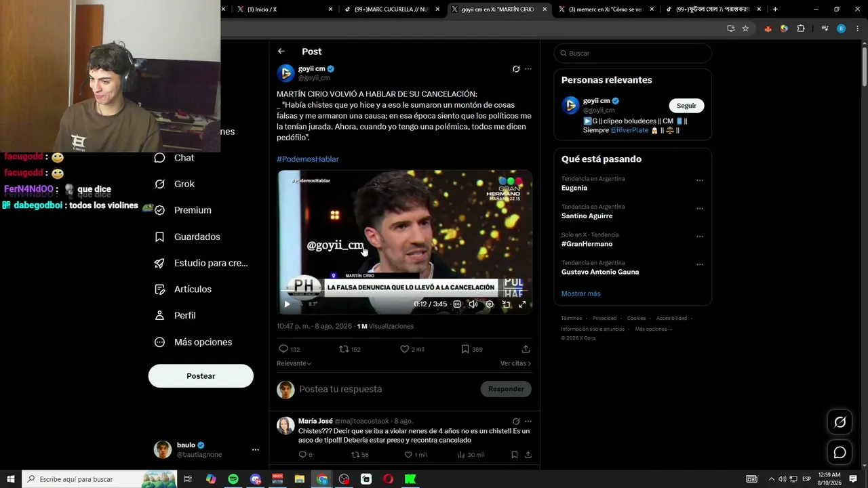Open Ver citas link

click(x=515, y=363)
